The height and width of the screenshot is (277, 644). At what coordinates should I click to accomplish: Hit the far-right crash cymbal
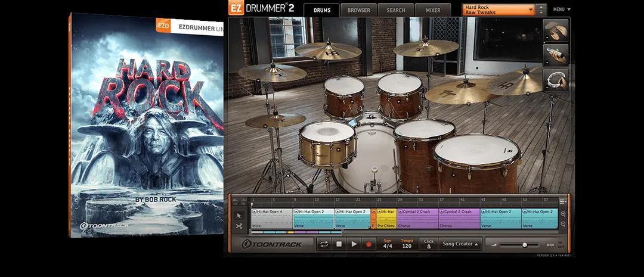coord(518,81)
